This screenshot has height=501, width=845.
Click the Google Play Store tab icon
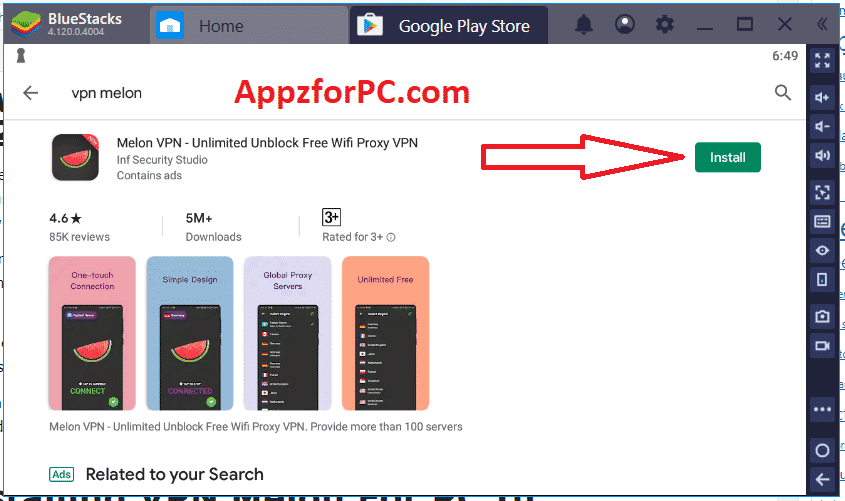tap(370, 25)
